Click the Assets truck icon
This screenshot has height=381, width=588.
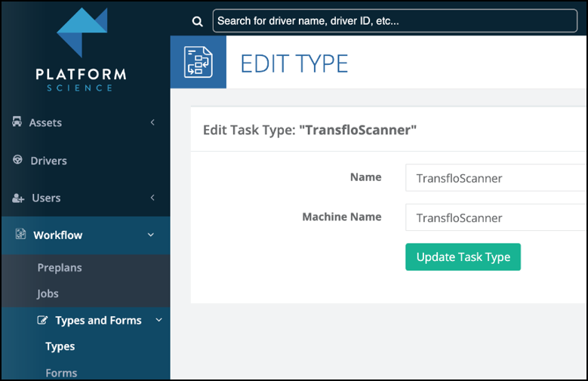click(x=17, y=121)
